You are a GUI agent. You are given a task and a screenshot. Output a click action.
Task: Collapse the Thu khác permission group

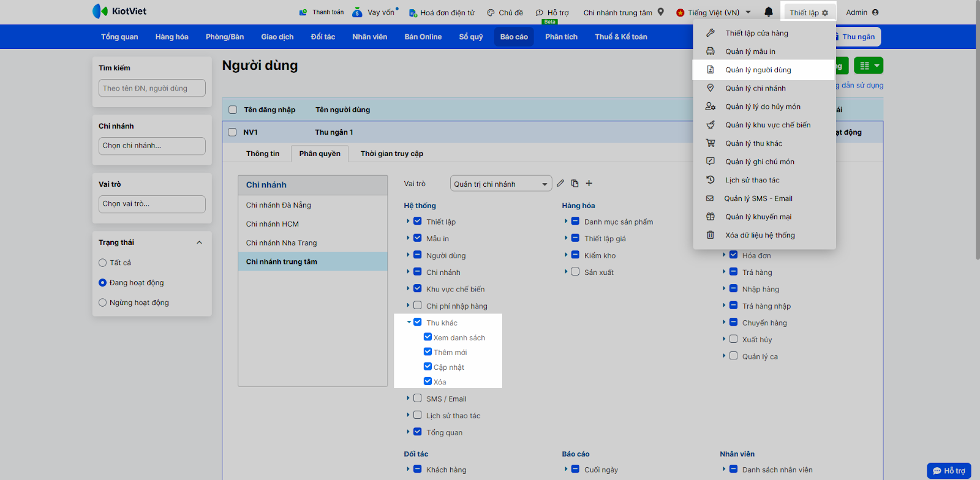point(409,322)
